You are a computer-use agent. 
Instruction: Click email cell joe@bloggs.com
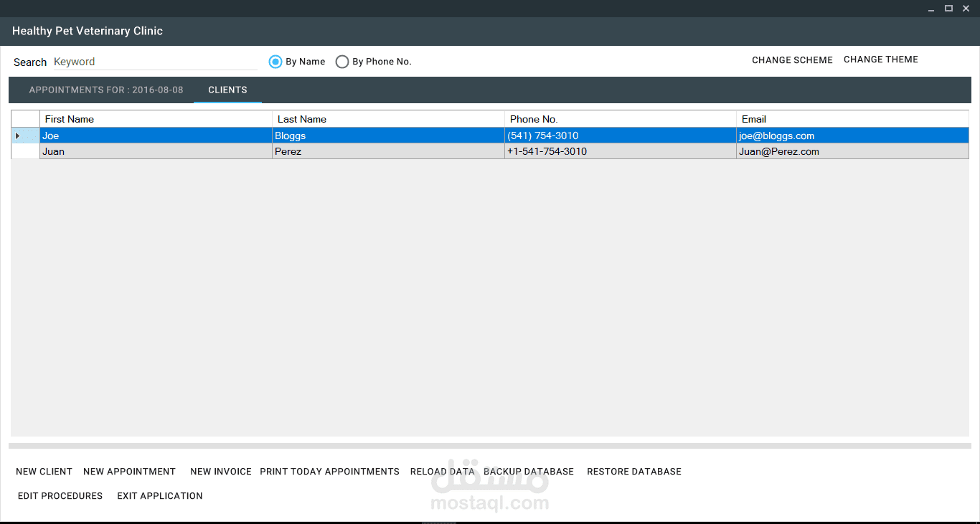point(853,135)
